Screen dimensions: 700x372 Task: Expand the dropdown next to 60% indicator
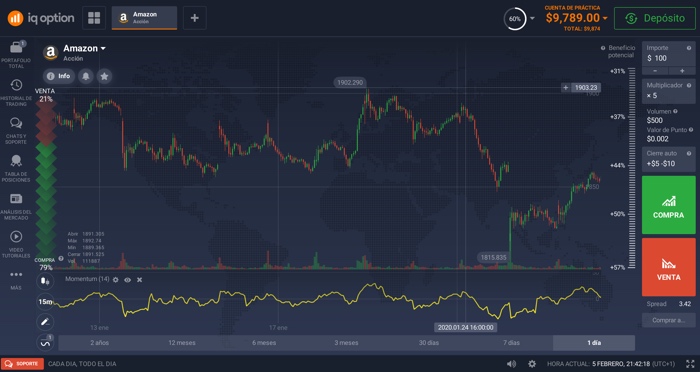pyautogui.click(x=532, y=18)
